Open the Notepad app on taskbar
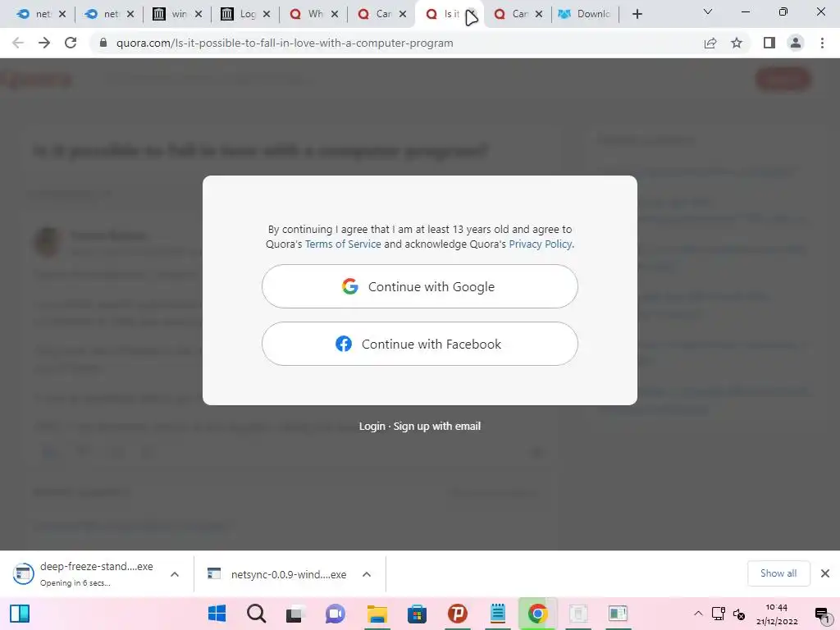The image size is (840, 630). [x=498, y=614]
